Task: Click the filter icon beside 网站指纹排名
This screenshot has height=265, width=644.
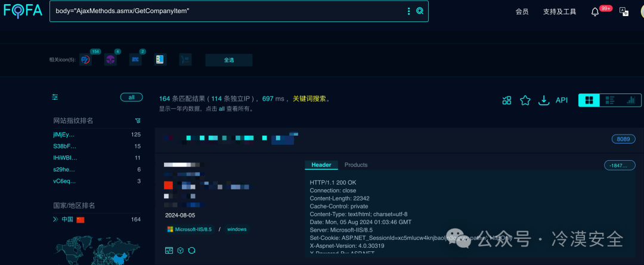Action: pos(138,121)
